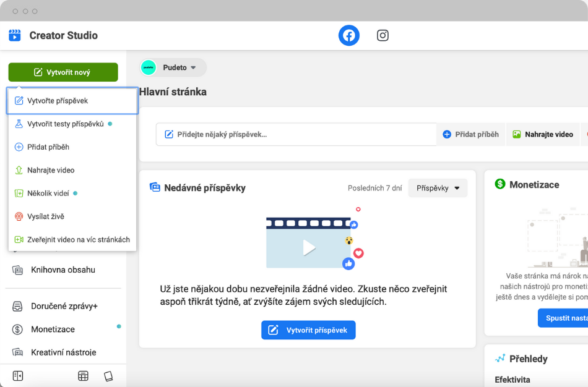Open the Příspěvky filter dropdown

(x=438, y=188)
